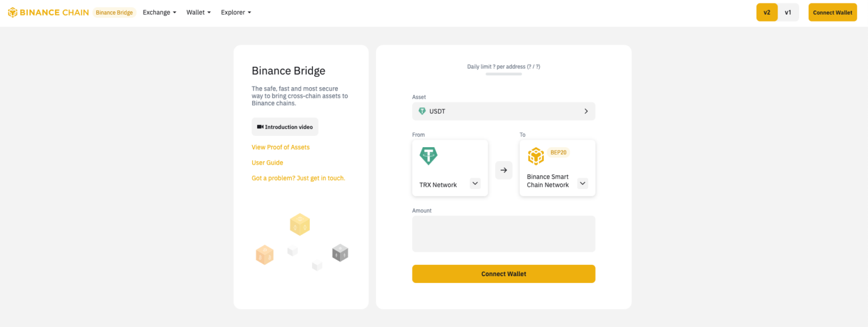The height and width of the screenshot is (327, 868).
Task: Click the USDT Tether icon in Asset field
Action: [422, 111]
